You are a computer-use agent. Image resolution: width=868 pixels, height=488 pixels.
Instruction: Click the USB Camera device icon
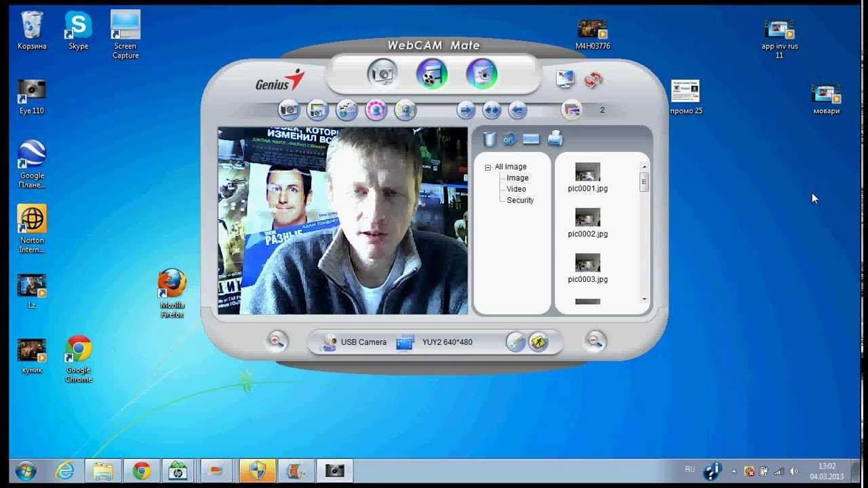click(328, 342)
